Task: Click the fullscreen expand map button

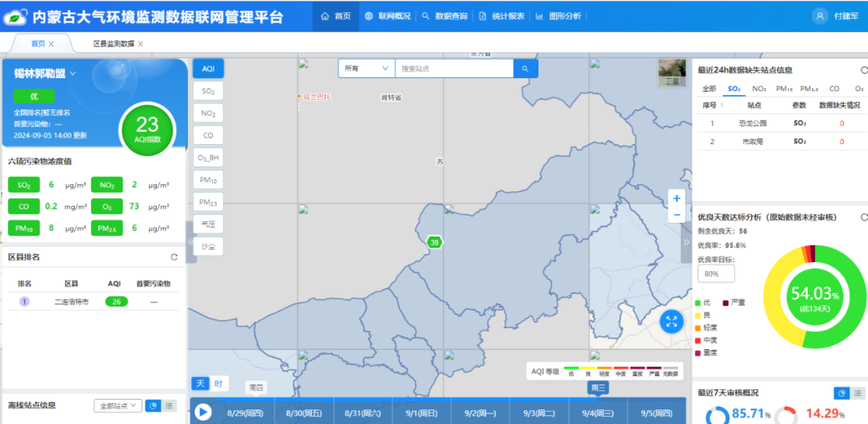Action: 671,322
